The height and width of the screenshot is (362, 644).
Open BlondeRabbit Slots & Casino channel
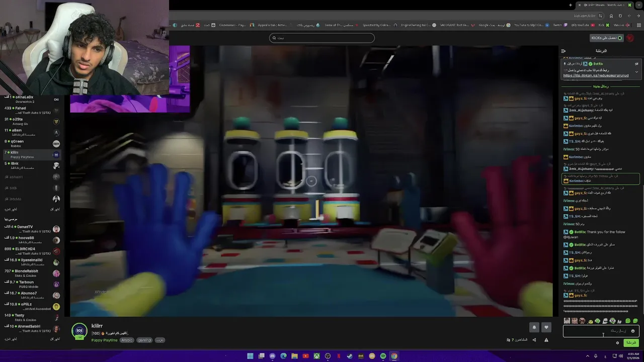click(x=31, y=273)
